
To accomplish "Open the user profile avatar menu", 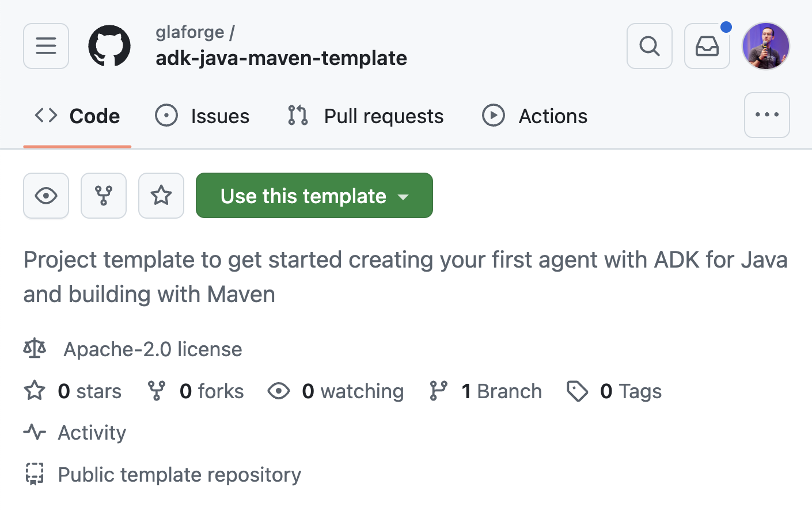I will pos(766,46).
